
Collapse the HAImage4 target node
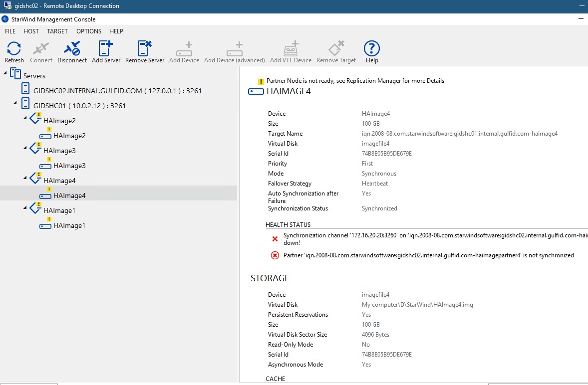coord(25,178)
